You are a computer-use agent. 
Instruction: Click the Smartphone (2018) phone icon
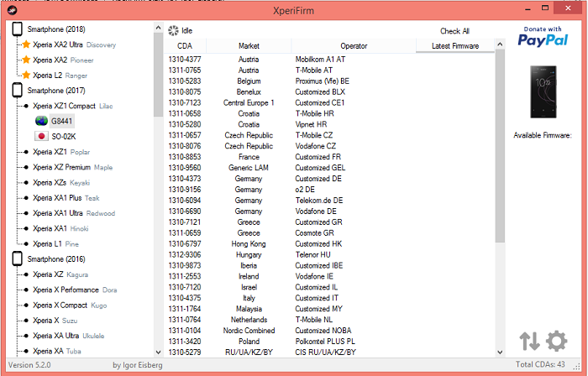pyautogui.click(x=17, y=29)
